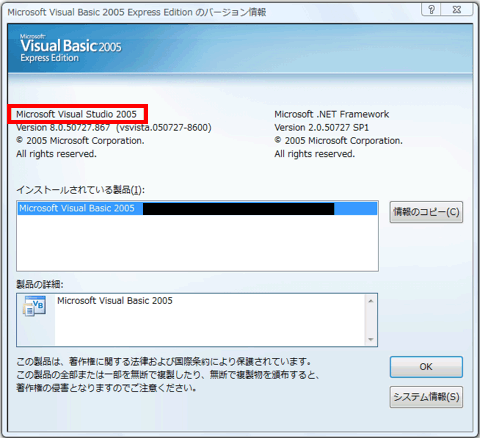Click Microsoft Visual Basic 2005 text in details box

[x=115, y=301]
